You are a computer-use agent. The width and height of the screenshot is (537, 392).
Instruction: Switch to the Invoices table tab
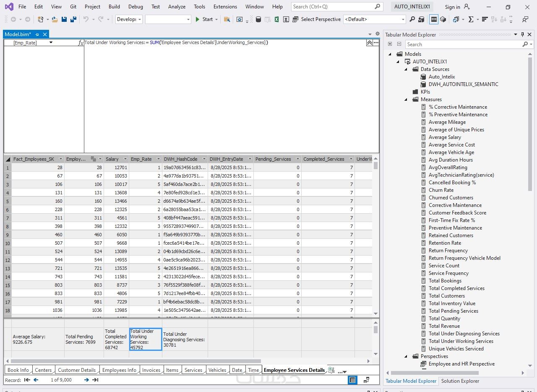[151, 370]
